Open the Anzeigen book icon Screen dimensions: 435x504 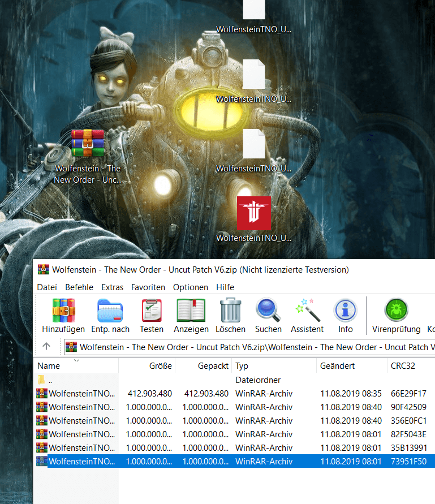point(191,310)
